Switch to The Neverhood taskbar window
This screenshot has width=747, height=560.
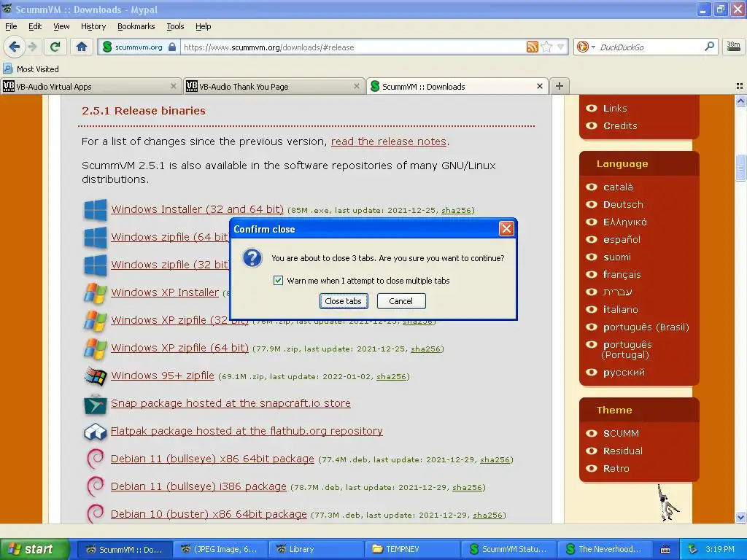coord(604,549)
